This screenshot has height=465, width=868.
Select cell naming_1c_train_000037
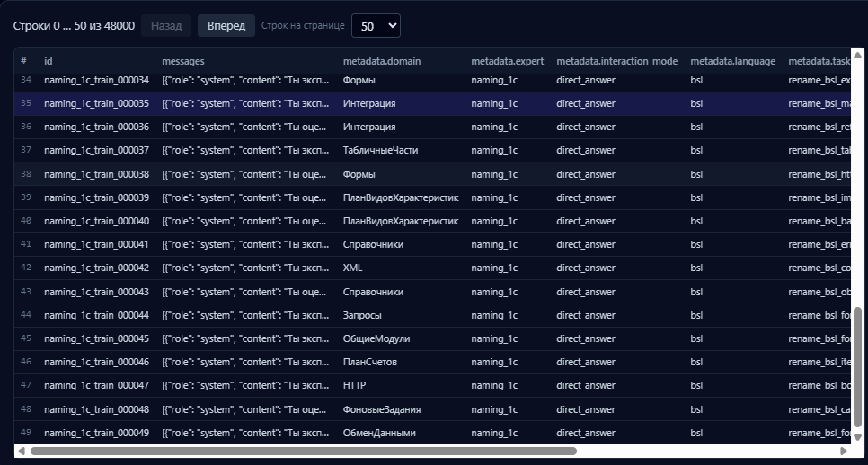click(x=96, y=151)
